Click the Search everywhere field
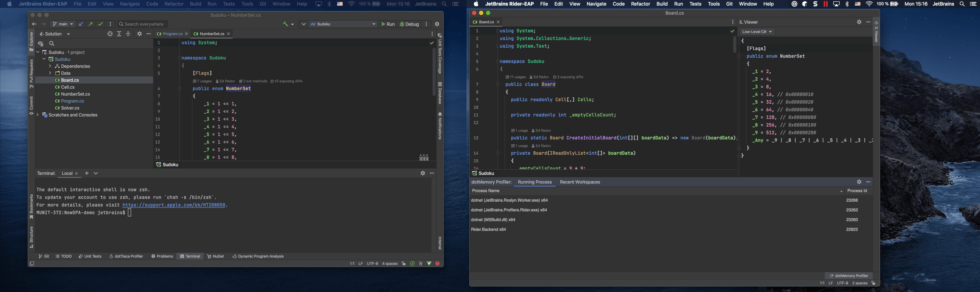This screenshot has height=292, width=980. point(143,24)
